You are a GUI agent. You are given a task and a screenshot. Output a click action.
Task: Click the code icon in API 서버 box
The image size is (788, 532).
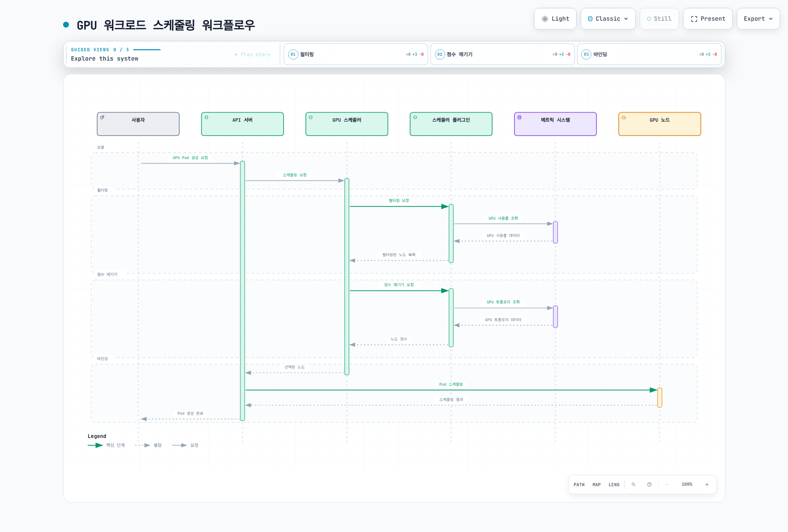coord(206,117)
